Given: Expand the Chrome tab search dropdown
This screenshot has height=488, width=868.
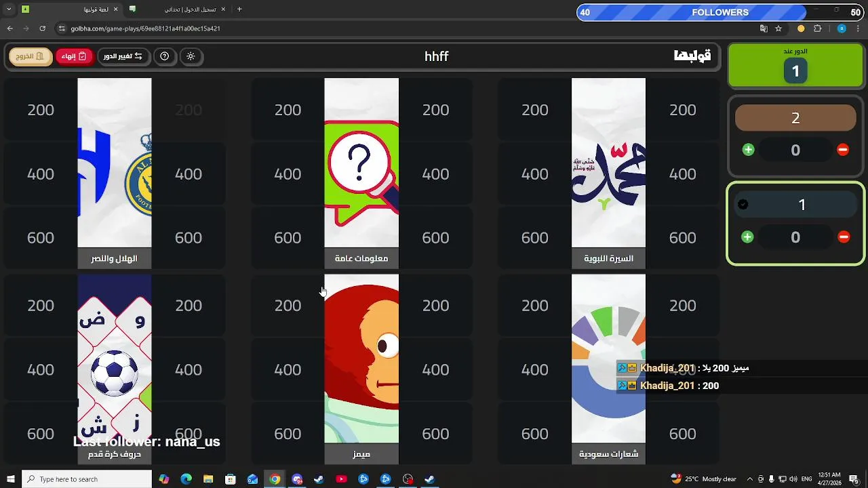Looking at the screenshot, I should (9, 9).
